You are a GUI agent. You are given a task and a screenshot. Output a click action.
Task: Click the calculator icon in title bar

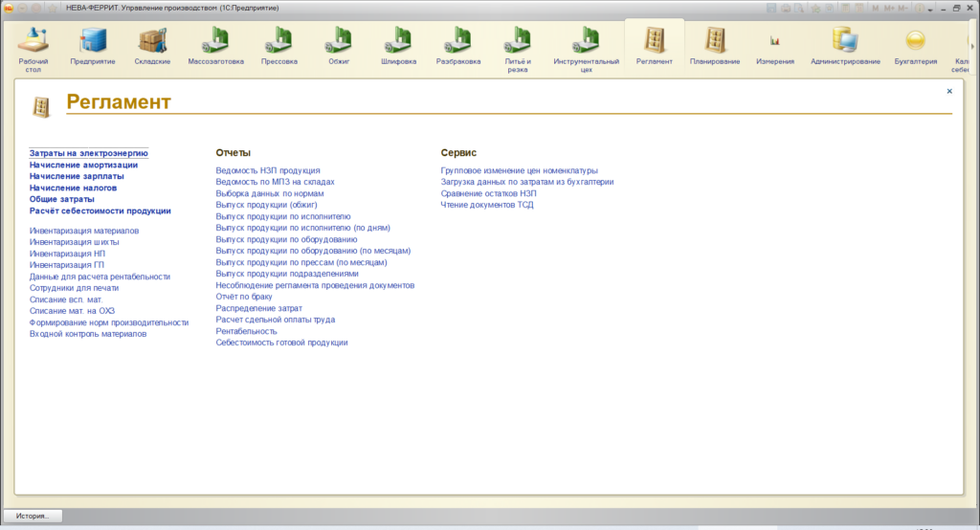(x=846, y=8)
